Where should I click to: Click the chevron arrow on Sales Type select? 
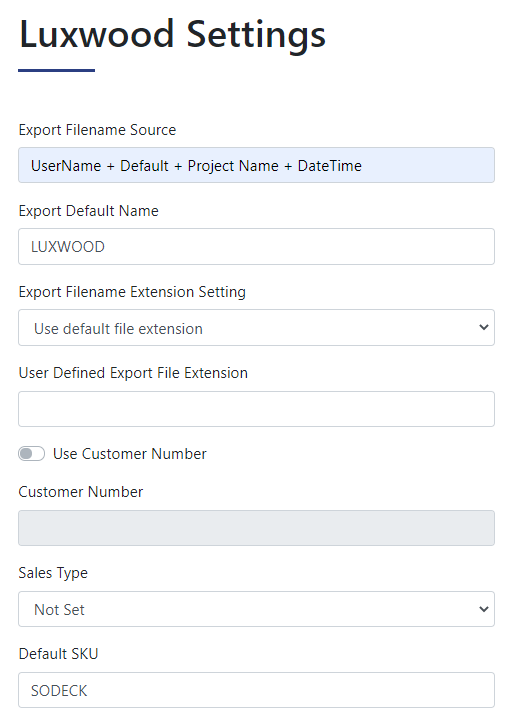[x=484, y=609]
